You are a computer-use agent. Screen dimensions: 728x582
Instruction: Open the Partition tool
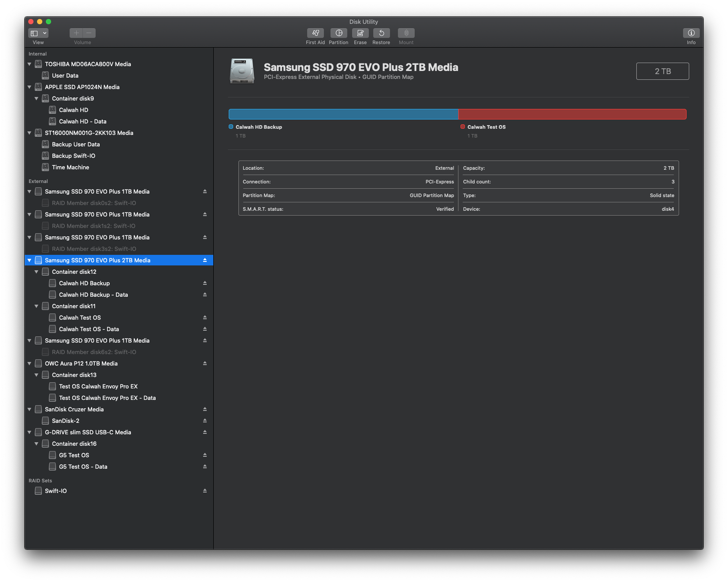pyautogui.click(x=339, y=33)
